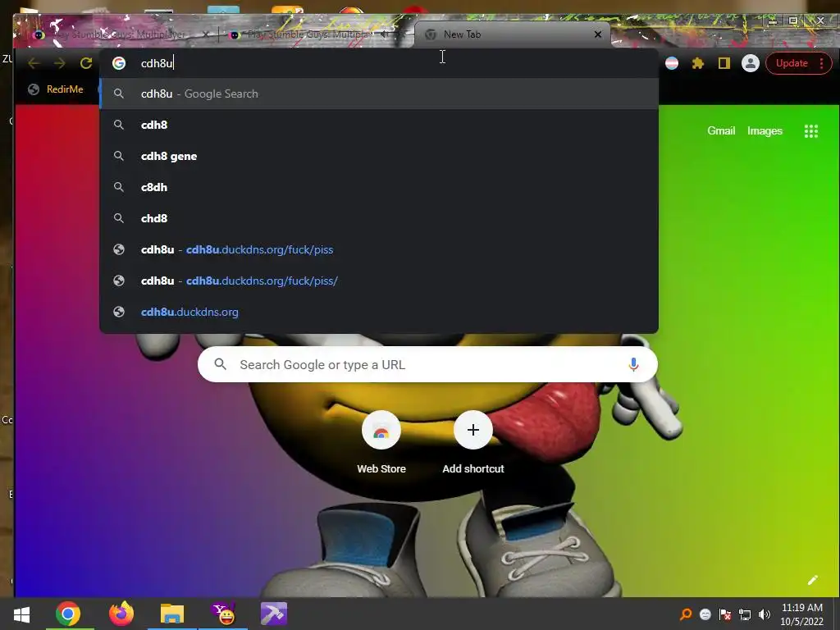The height and width of the screenshot is (630, 840).
Task: Go forward using the forward arrow
Action: click(x=59, y=63)
